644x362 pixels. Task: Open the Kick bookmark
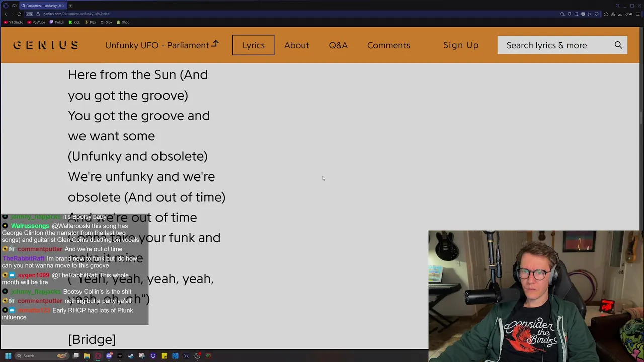tap(74, 22)
